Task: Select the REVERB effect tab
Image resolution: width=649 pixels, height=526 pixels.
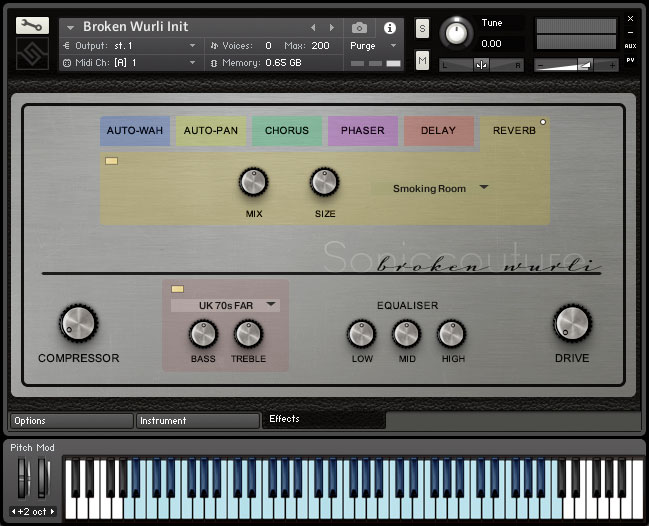Action: (514, 131)
